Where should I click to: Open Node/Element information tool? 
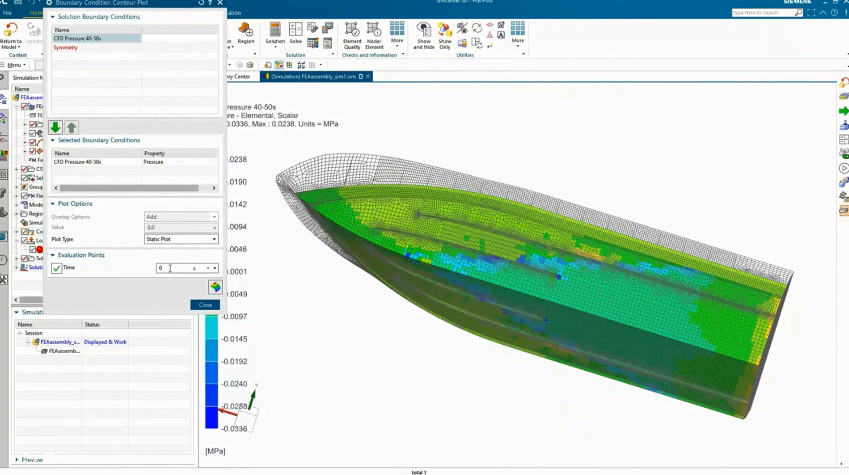pos(374,36)
